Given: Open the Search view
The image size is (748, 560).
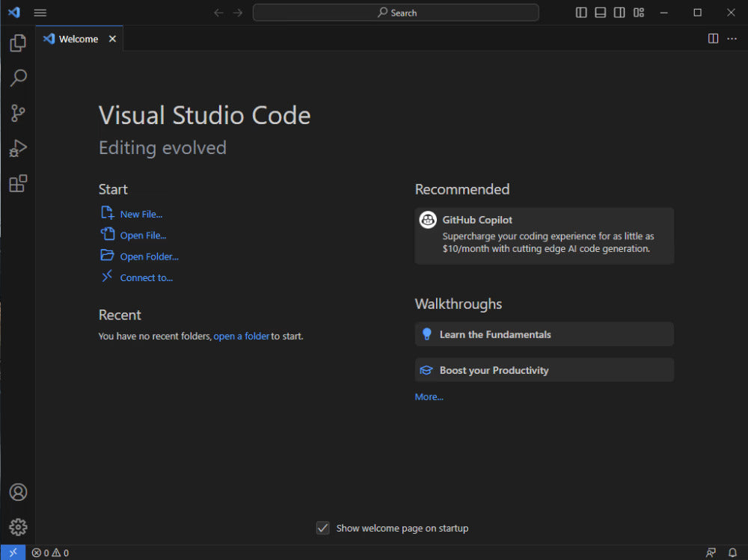Looking at the screenshot, I should click(18, 78).
